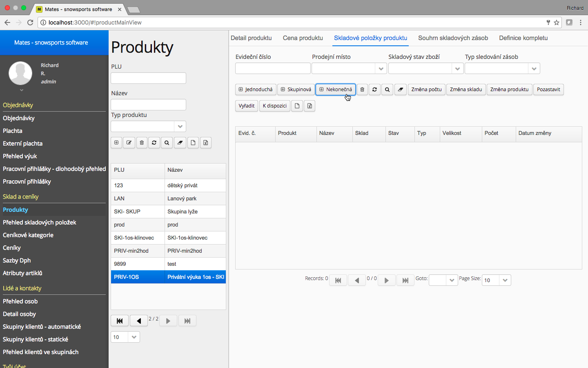
Task: Add a Jednoduchá stock item
Action: [x=256, y=90]
